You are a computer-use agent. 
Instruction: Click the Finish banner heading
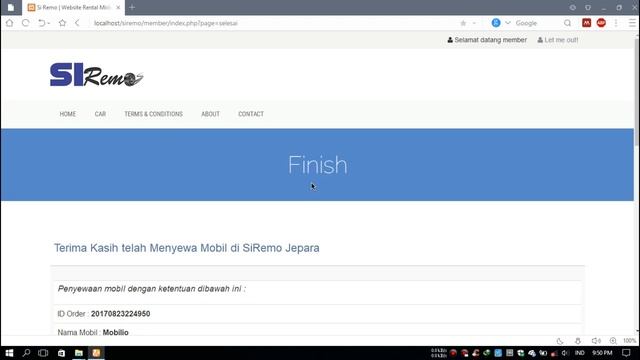point(318,165)
